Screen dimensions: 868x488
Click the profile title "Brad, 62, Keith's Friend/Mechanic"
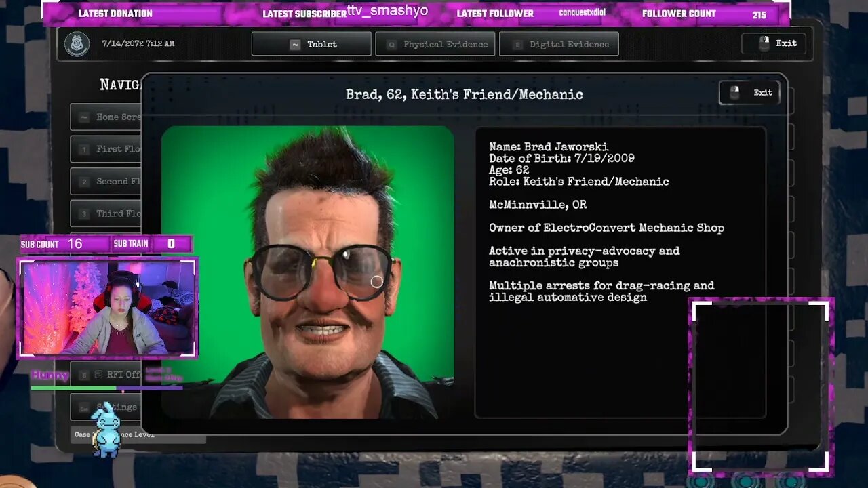click(x=465, y=94)
